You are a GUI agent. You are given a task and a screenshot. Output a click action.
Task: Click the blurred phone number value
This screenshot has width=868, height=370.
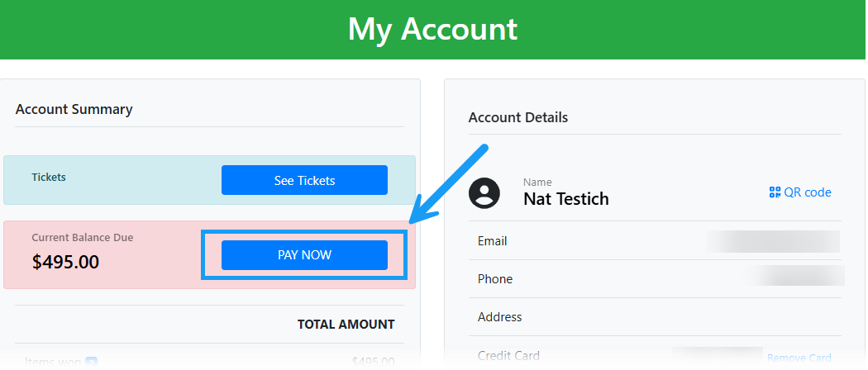coord(797,277)
